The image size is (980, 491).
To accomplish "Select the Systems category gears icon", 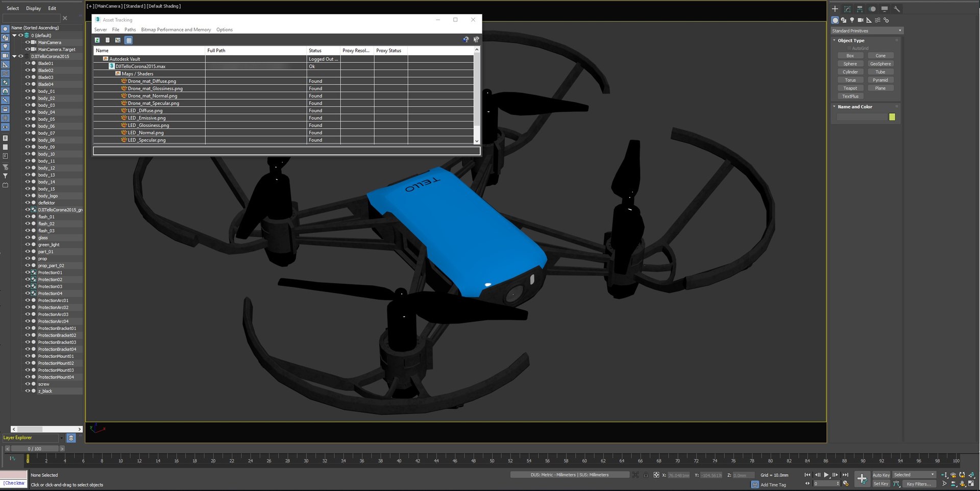I will (x=886, y=20).
